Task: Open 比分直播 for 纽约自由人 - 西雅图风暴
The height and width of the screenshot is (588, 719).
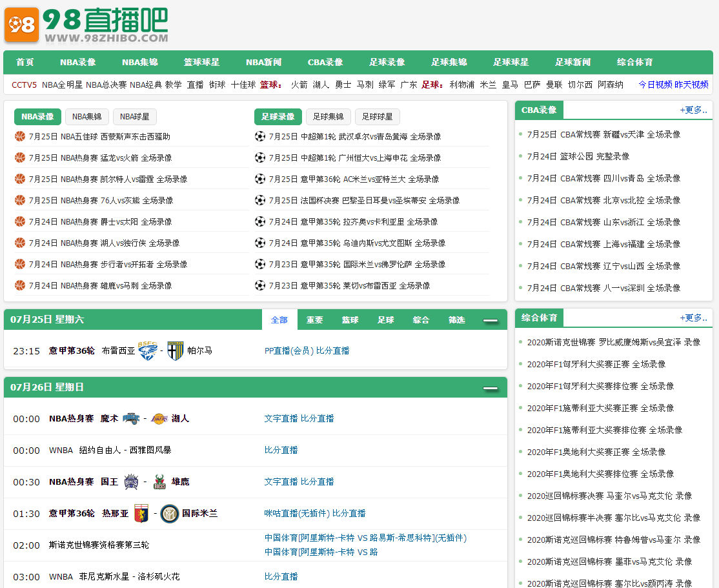Action: (281, 450)
